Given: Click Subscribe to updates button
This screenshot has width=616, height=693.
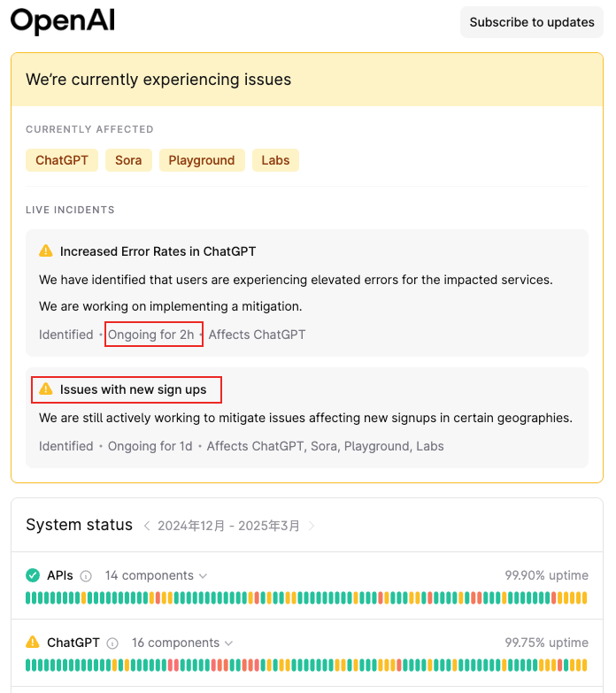Looking at the screenshot, I should (532, 22).
